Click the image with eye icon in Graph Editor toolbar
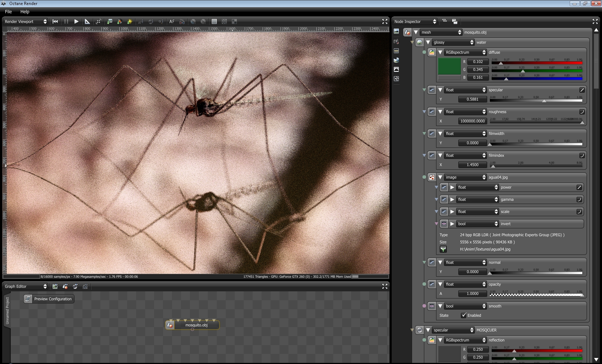This screenshot has width=602, height=364. click(x=55, y=286)
